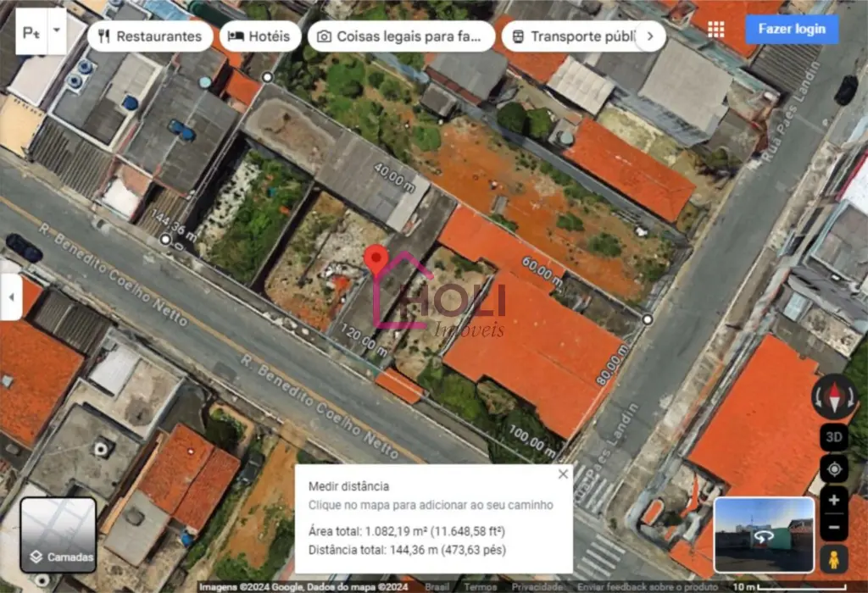The image size is (868, 593).
Task: Open the Camadas layers switcher
Action: [x=58, y=535]
